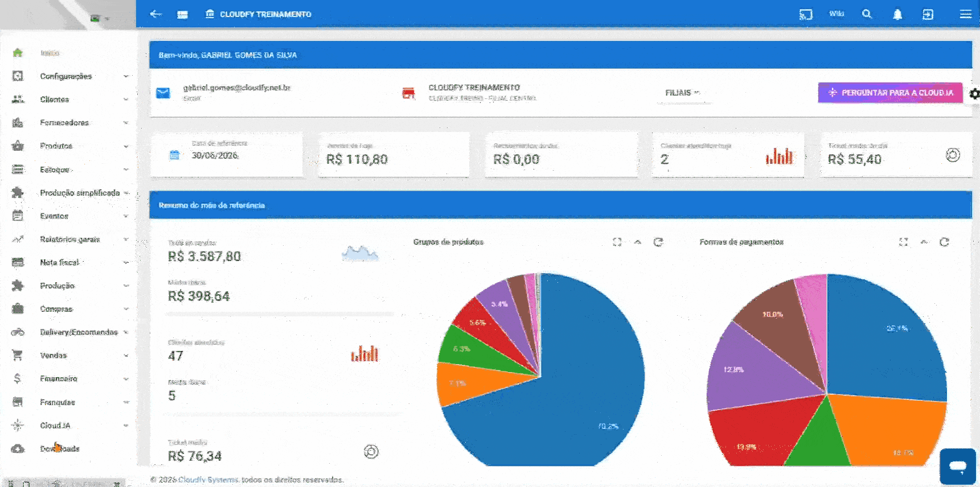
Task: Expand the Delivery/Encomendas chevron
Action: (x=125, y=332)
